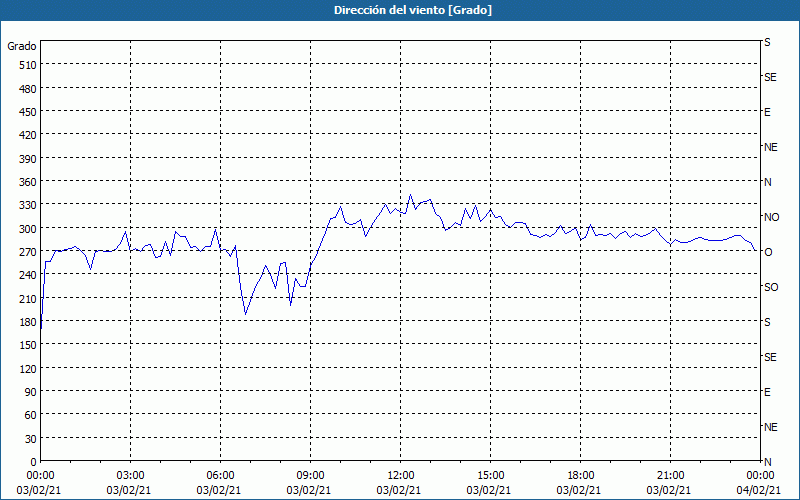Select the 'SO' compass label

(771, 288)
